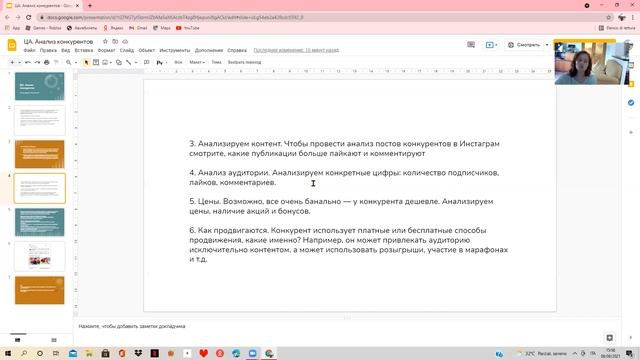Open the Zoom app in taskbar
The height and width of the screenshot is (360, 640).
tap(253, 353)
